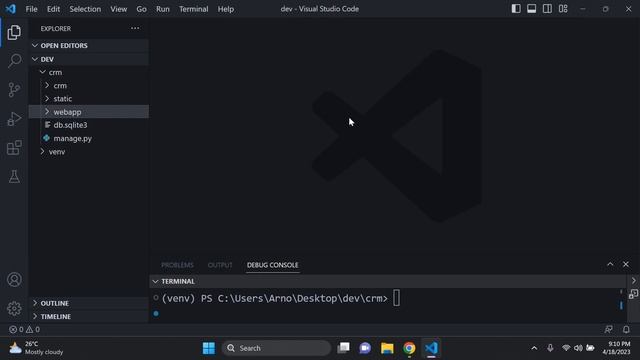The image size is (640, 360).
Task: Click errors and warnings status bar indicator
Action: (24, 329)
